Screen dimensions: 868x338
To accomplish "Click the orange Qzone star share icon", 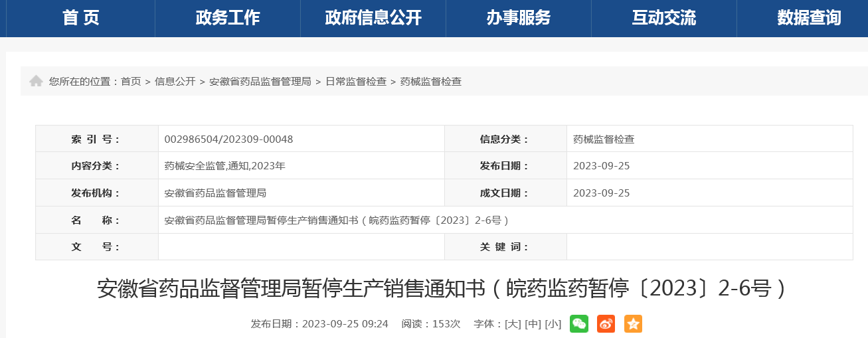I will pos(633,324).
